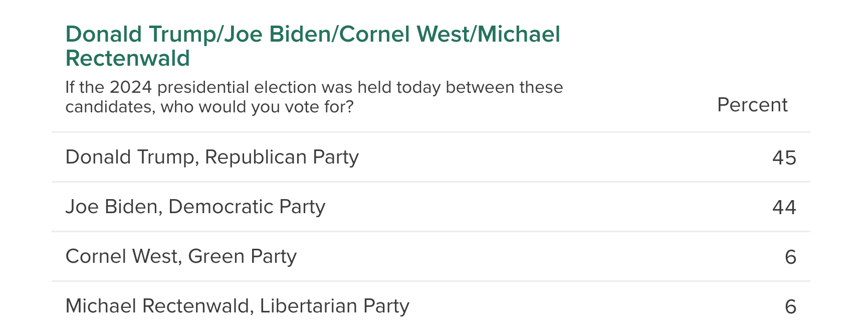Click "Rectenwald" on the title's second line
This screenshot has width=868, height=329.
(128, 59)
